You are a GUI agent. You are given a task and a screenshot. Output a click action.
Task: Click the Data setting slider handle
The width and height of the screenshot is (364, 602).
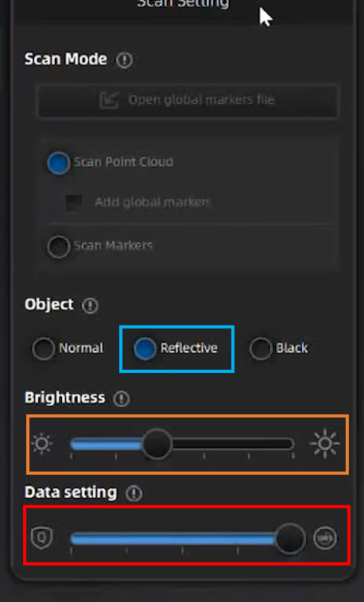click(290, 538)
